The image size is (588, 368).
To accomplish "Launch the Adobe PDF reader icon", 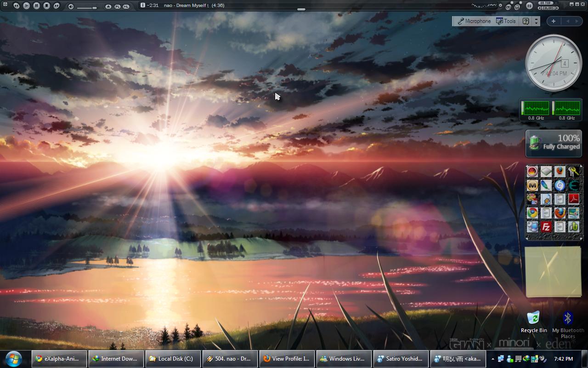I will tap(573, 199).
